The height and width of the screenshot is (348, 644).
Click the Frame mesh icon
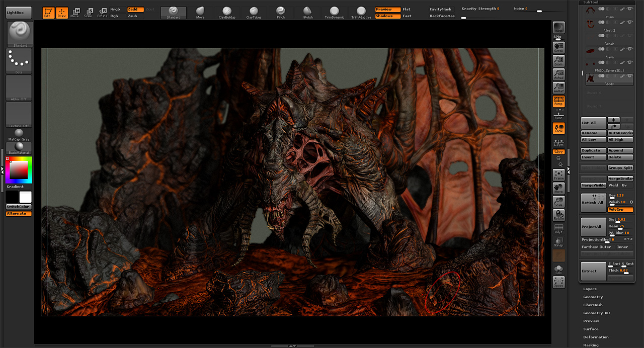coord(558,175)
